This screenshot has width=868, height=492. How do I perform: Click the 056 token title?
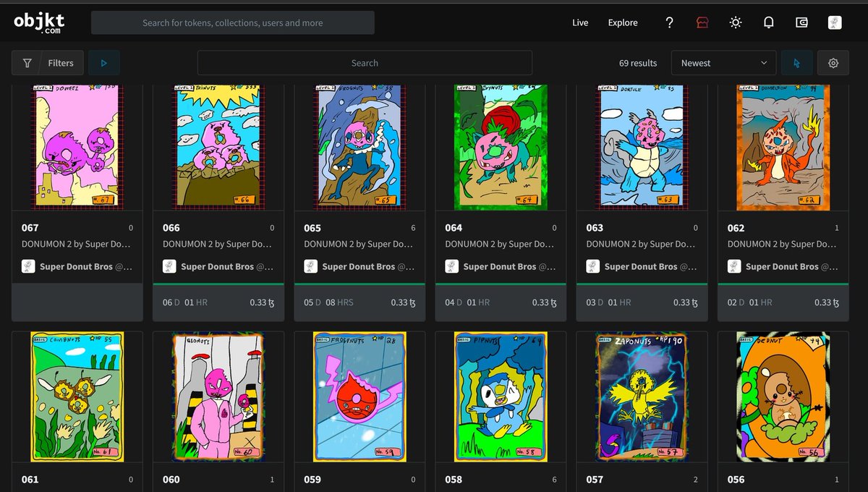736,480
